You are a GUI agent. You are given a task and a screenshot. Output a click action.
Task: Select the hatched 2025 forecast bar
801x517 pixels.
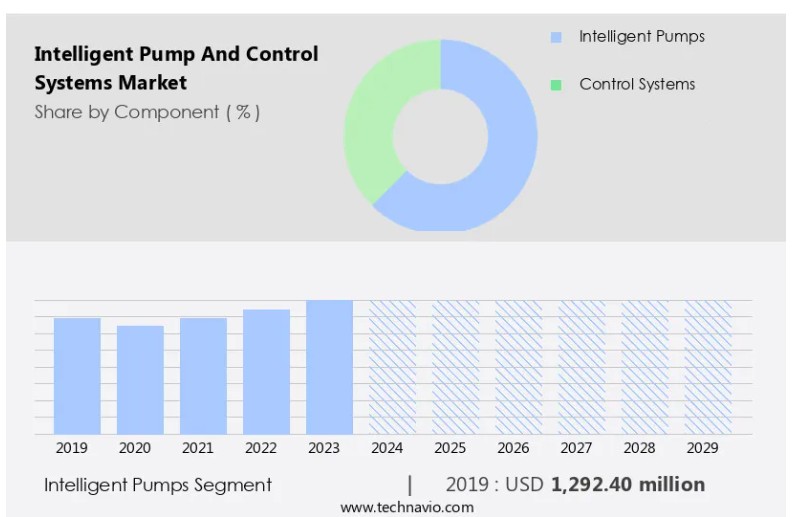pyautogui.click(x=455, y=367)
